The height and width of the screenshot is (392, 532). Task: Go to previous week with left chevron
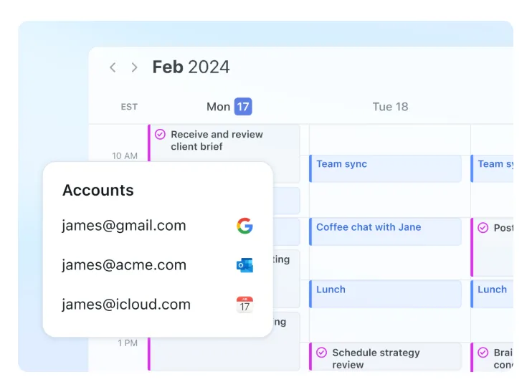click(113, 67)
